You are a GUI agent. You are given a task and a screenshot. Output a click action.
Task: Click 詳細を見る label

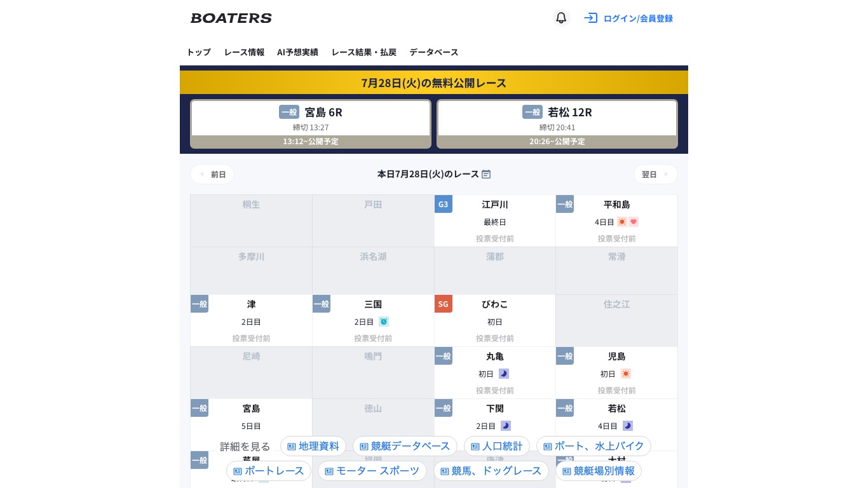(245, 447)
